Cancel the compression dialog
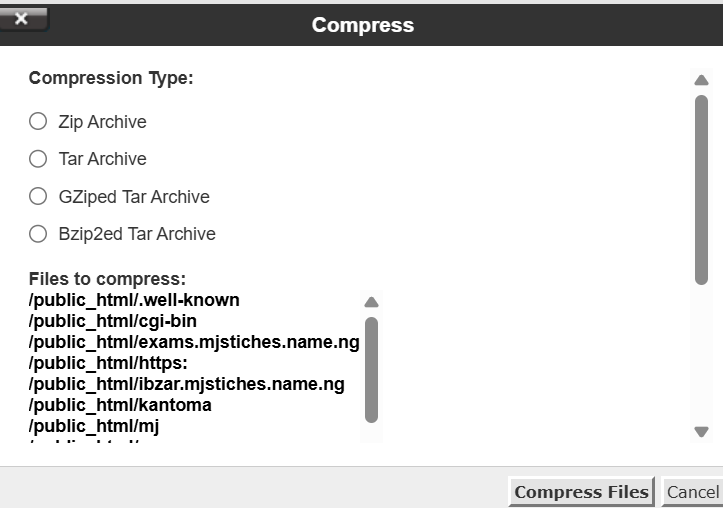Image resolution: width=723 pixels, height=508 pixels. click(692, 492)
